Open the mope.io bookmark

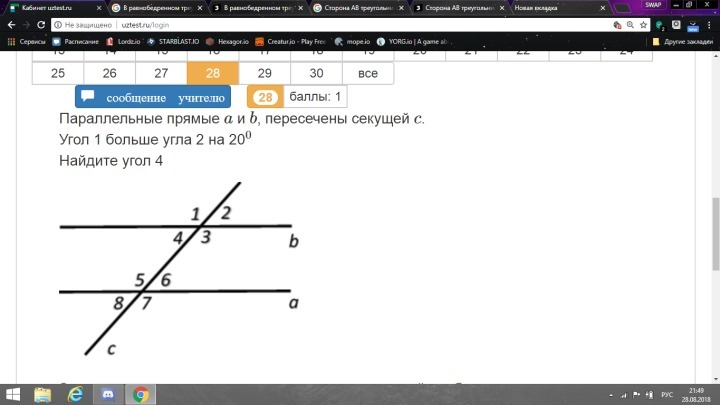pos(352,41)
